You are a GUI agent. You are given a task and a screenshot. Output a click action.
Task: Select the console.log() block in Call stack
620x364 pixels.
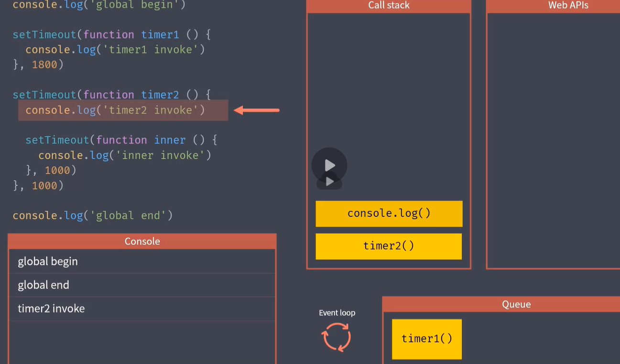coord(389,214)
